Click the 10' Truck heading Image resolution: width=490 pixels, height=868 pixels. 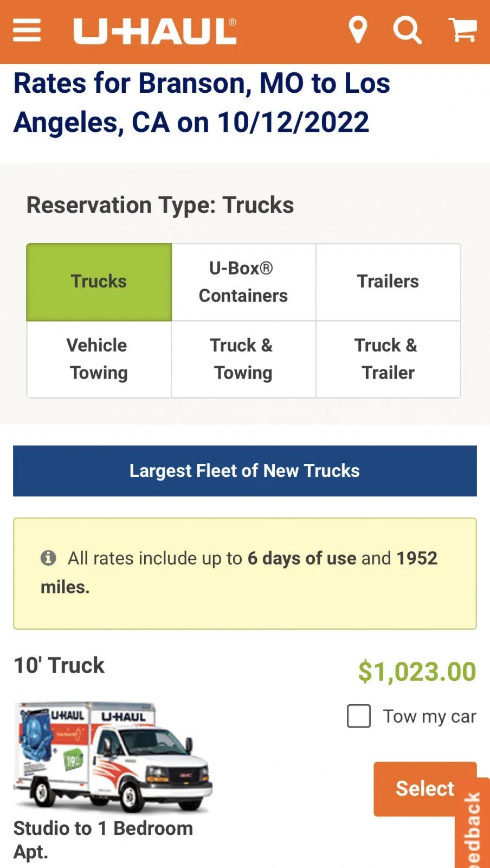(59, 665)
